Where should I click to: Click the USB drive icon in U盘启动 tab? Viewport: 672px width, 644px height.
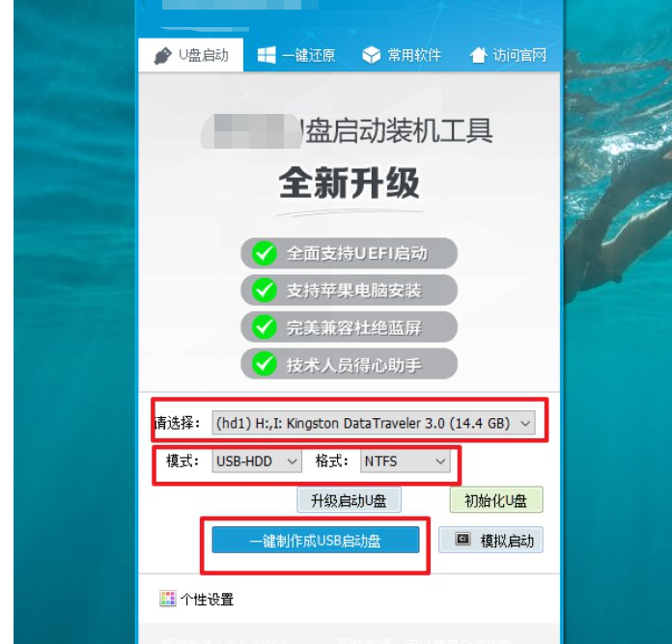tap(162, 56)
